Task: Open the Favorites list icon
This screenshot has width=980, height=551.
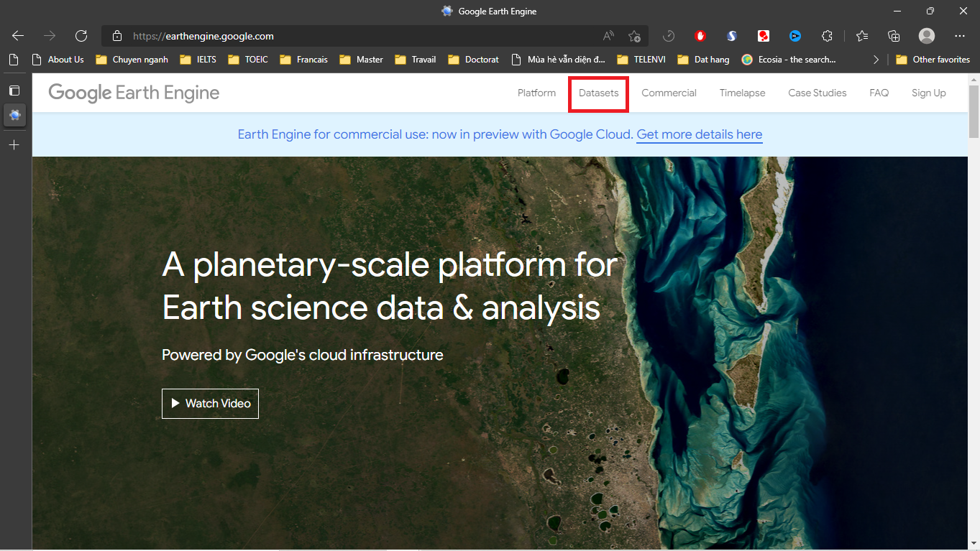Action: [x=862, y=36]
